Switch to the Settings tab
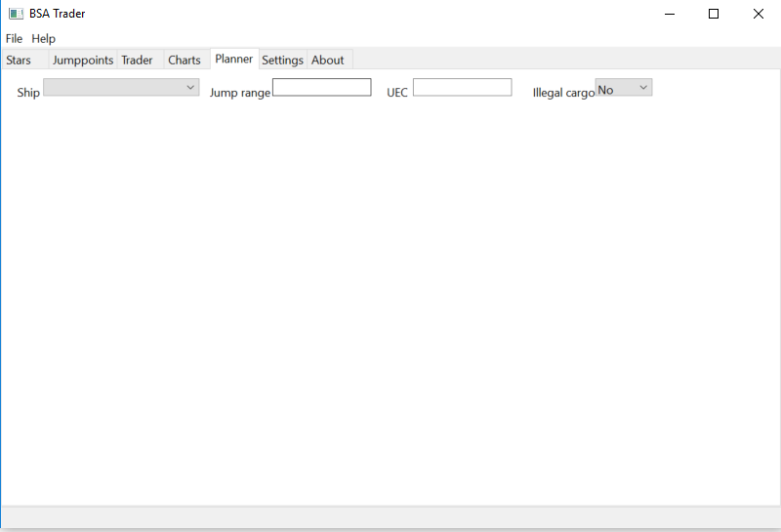The image size is (781, 532). pos(283,60)
